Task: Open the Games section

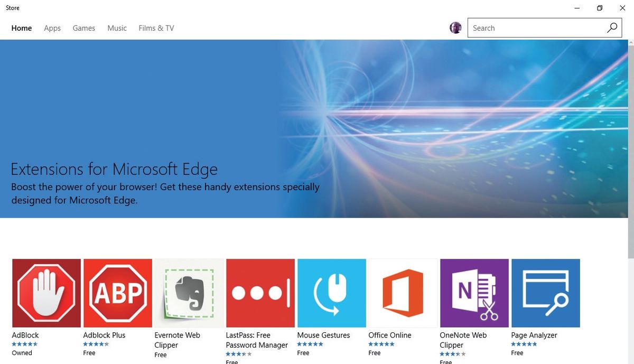Action: coord(83,28)
